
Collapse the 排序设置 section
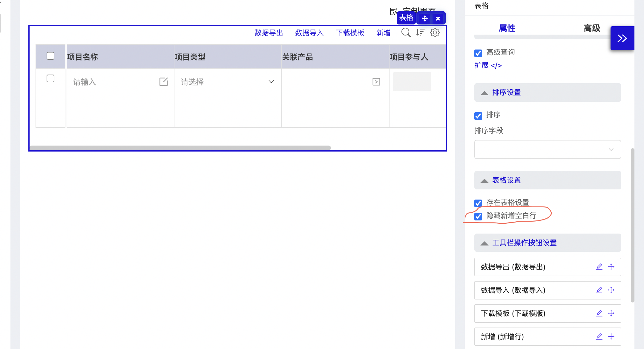point(548,92)
